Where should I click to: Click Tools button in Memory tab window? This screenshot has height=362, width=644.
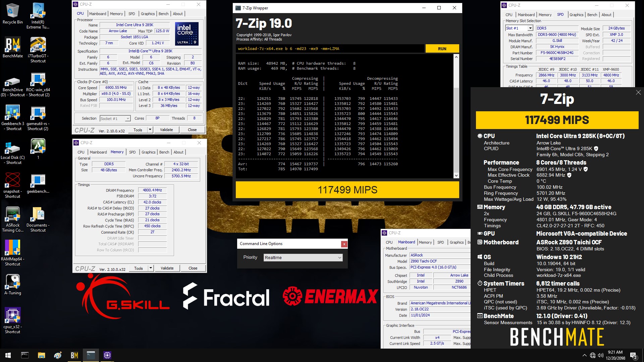(x=138, y=268)
